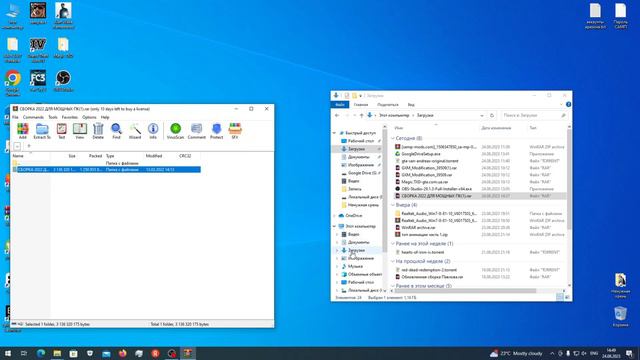Select OBS-Studio Full-Installer exe file
Screen dimensions: 640x360
click(x=436, y=189)
